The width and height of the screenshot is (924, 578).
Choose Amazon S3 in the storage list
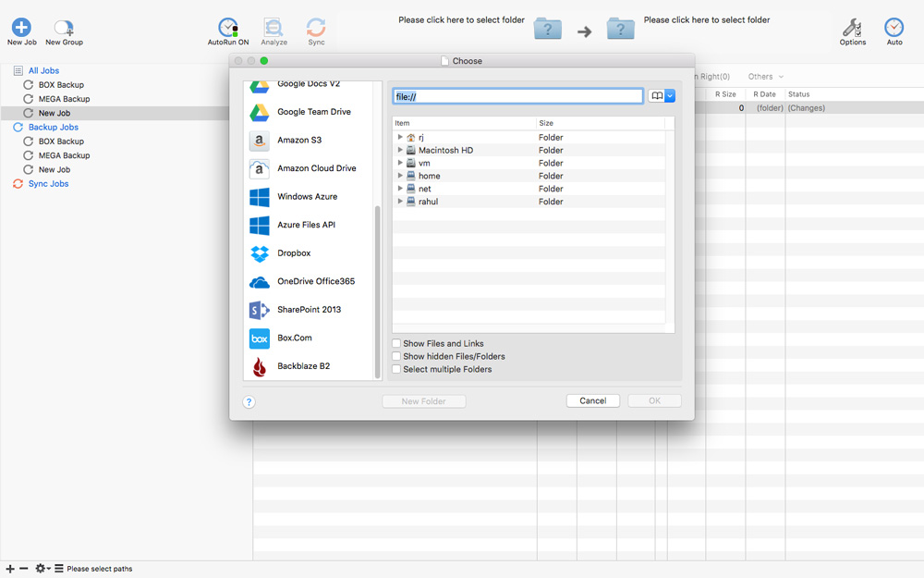(x=309, y=141)
